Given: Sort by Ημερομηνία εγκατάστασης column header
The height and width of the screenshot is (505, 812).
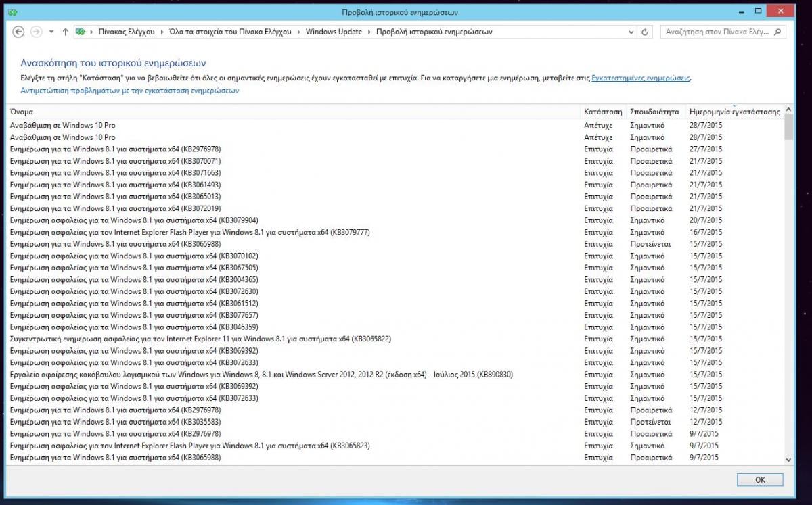Looking at the screenshot, I should (x=734, y=112).
